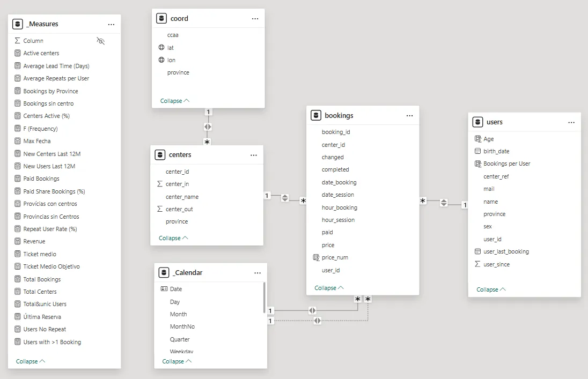
Task: Click the icon beside Bookings per User
Action: [477, 164]
